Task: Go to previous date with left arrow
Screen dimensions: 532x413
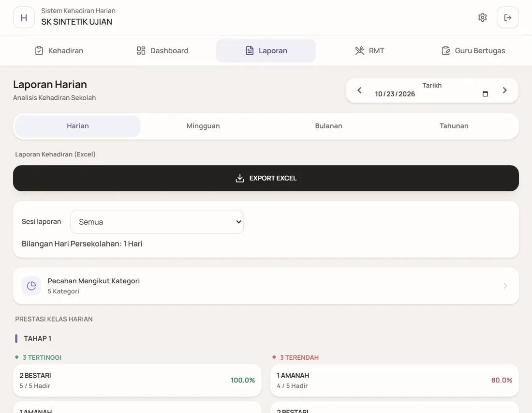Action: click(359, 90)
